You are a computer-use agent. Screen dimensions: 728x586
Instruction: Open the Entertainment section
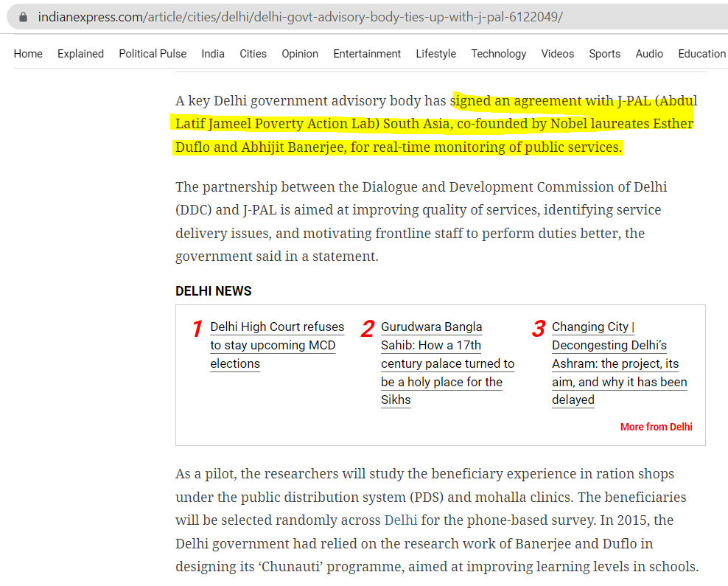coord(367,54)
